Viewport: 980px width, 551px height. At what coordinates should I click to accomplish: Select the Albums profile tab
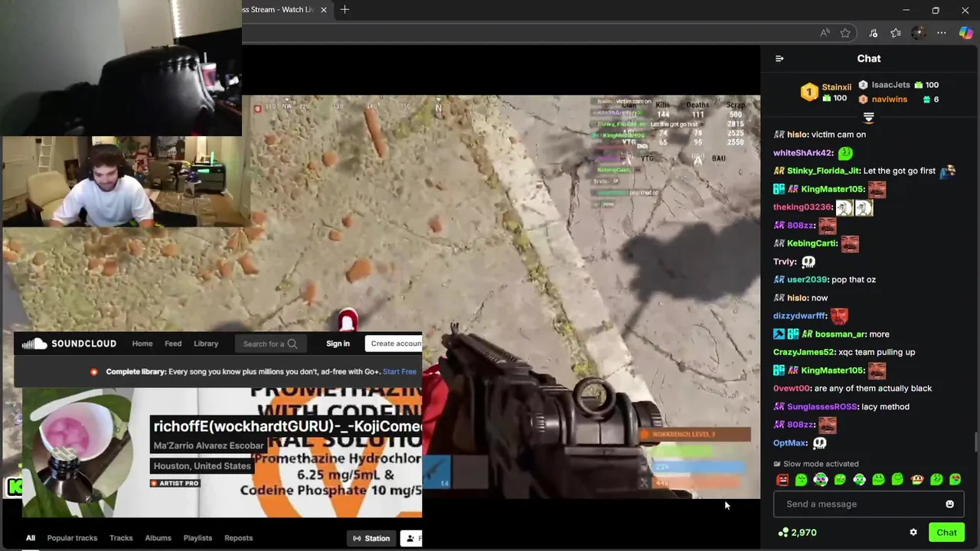tap(158, 538)
